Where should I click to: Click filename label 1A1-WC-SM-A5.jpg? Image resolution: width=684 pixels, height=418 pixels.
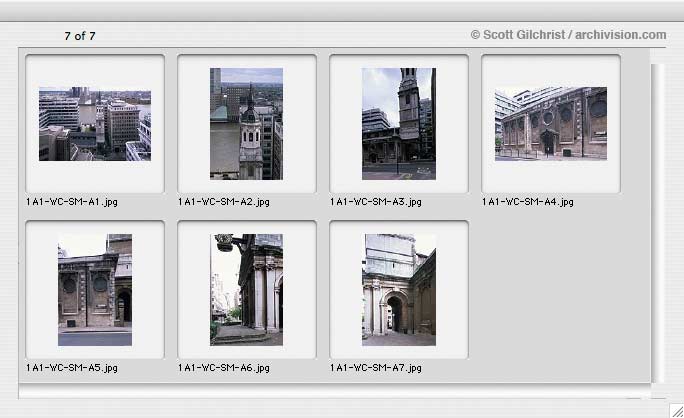[x=72, y=368]
